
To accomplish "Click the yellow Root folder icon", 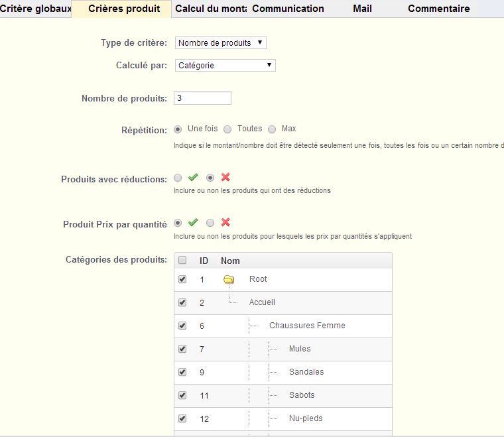I will [229, 280].
